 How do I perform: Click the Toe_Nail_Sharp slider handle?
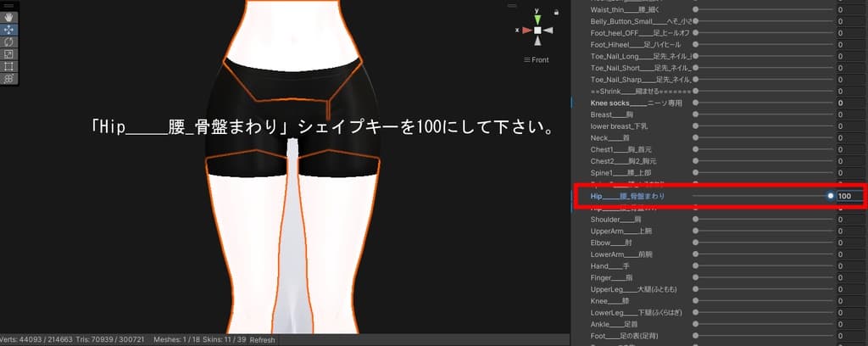coord(696,79)
